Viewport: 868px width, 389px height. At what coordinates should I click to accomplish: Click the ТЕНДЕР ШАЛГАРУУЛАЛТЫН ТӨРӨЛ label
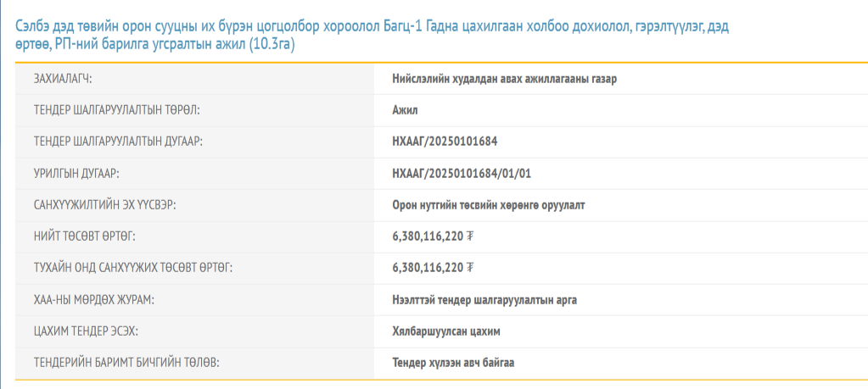(x=116, y=109)
